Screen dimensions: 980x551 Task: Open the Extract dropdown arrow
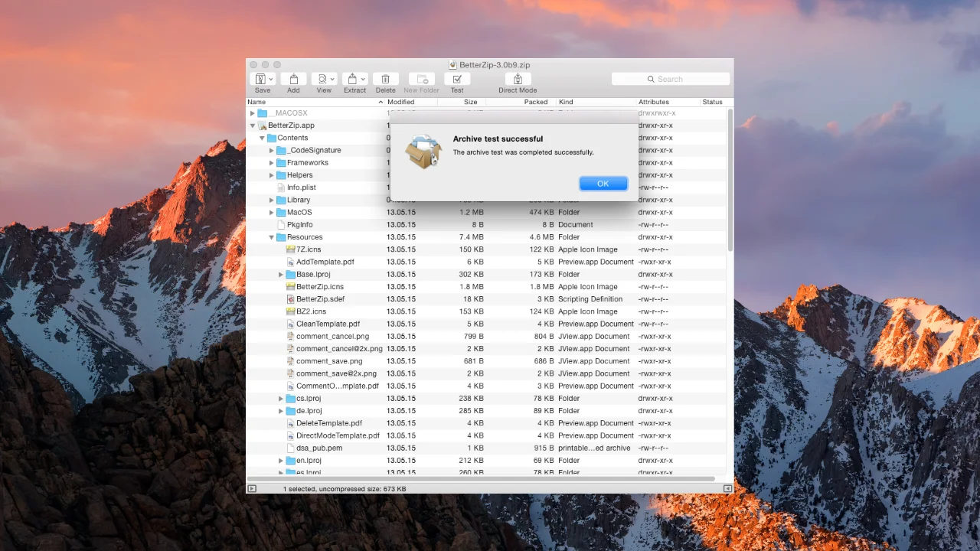pos(363,80)
